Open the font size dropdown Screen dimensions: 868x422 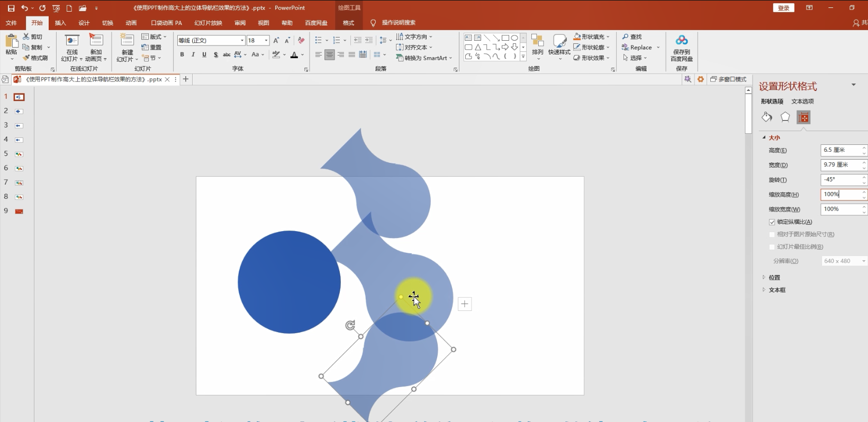266,40
